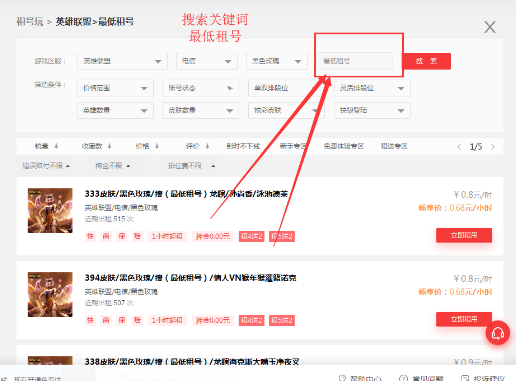Click the 快 tag on the 333皮肤 listing
The height and width of the screenshot is (381, 516).
coord(90,236)
